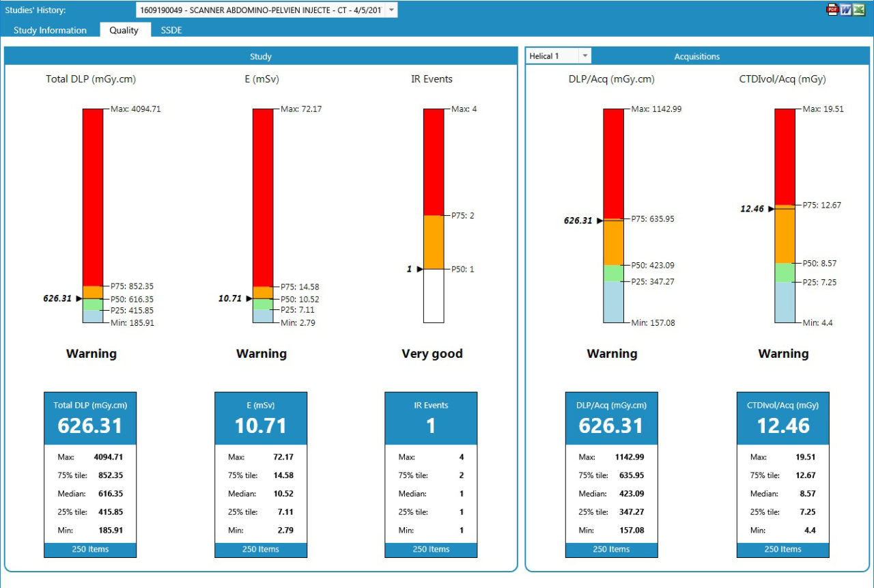The image size is (874, 588).
Task: Select the Quality tab
Action: click(x=124, y=30)
